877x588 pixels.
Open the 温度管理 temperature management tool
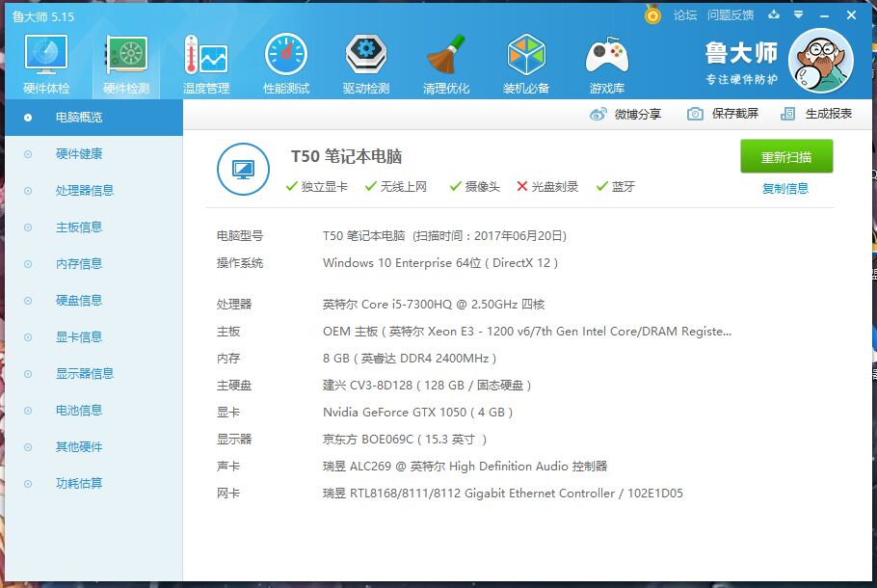pyautogui.click(x=205, y=61)
